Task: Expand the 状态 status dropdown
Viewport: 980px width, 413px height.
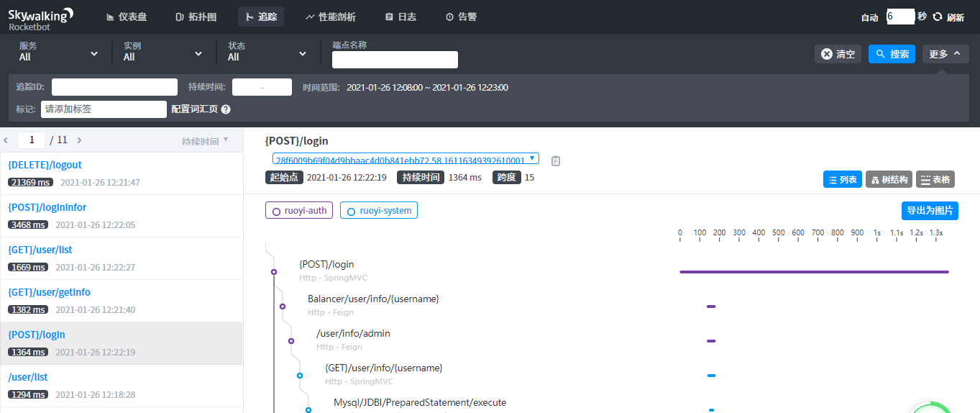Action: pos(267,53)
